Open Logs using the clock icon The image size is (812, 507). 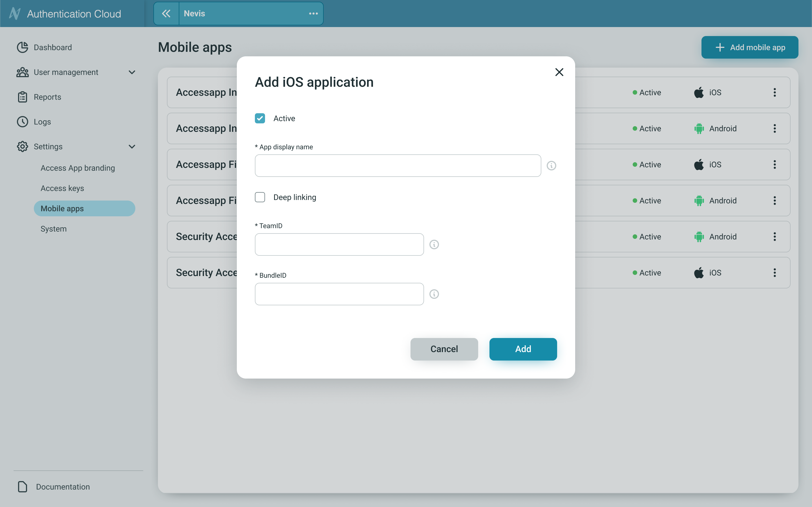(22, 122)
